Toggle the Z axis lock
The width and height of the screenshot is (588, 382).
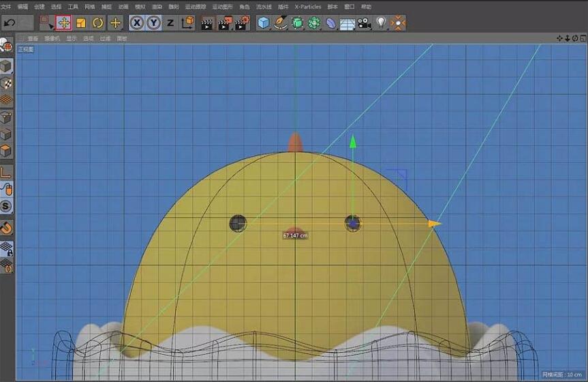click(170, 23)
